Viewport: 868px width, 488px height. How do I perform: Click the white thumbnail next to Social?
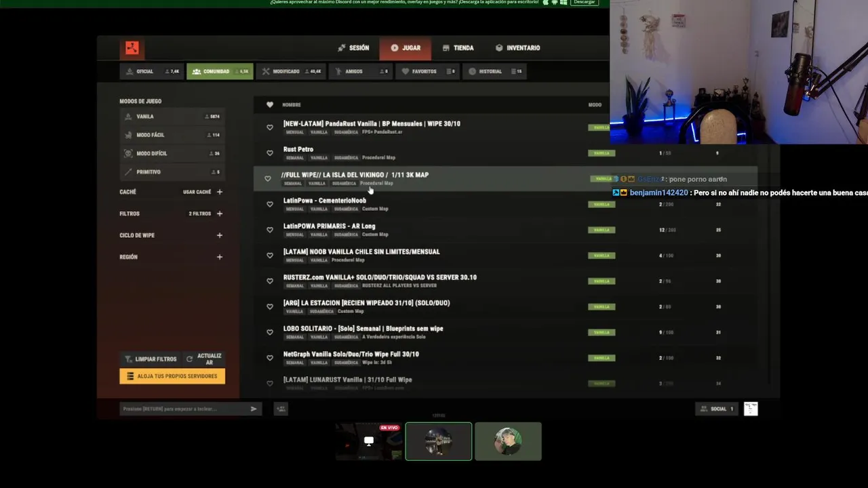click(x=751, y=409)
